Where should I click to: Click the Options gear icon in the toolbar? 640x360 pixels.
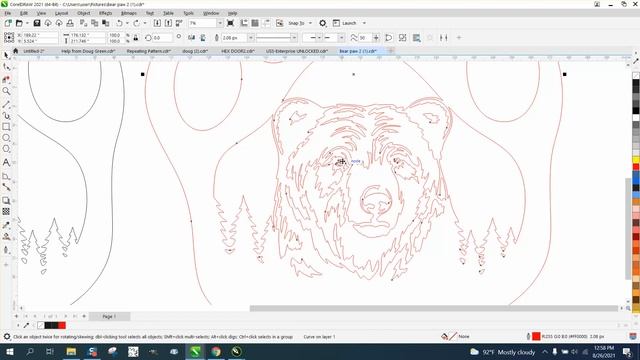(322, 23)
